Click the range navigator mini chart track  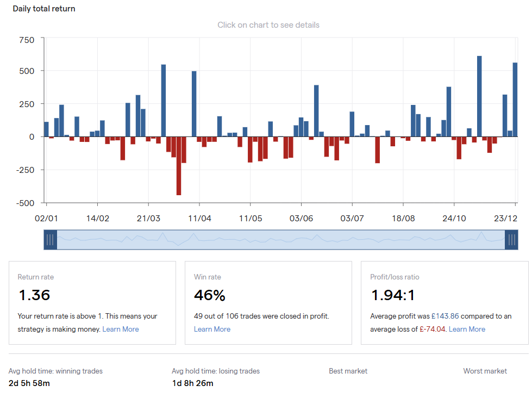[280, 240]
